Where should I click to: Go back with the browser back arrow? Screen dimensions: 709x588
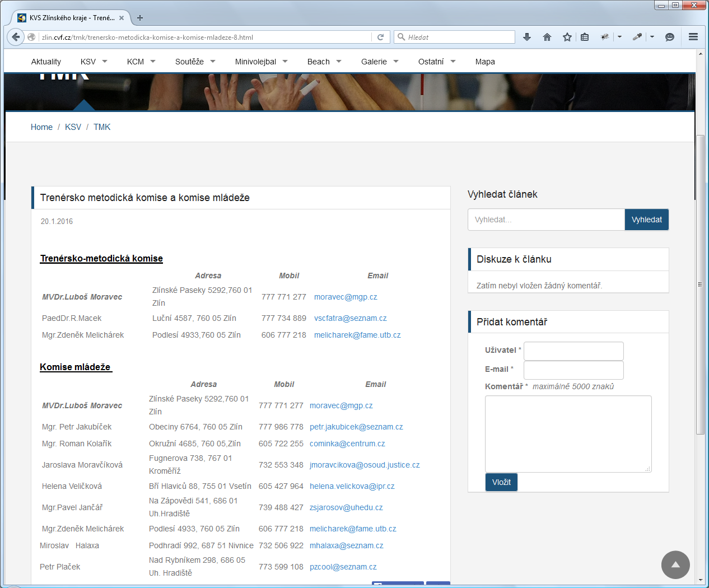point(16,37)
